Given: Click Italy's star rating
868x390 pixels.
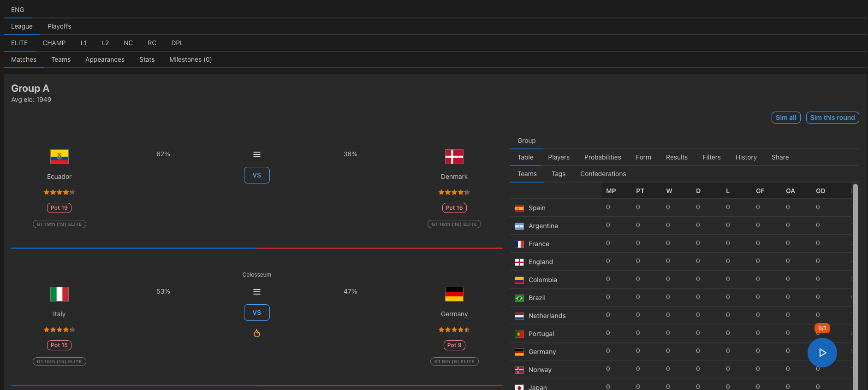Looking at the screenshot, I should (x=59, y=330).
